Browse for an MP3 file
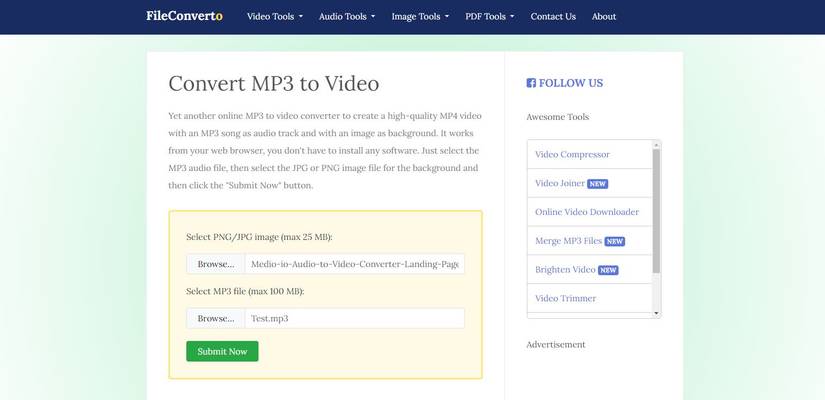This screenshot has height=400, width=825. (216, 318)
